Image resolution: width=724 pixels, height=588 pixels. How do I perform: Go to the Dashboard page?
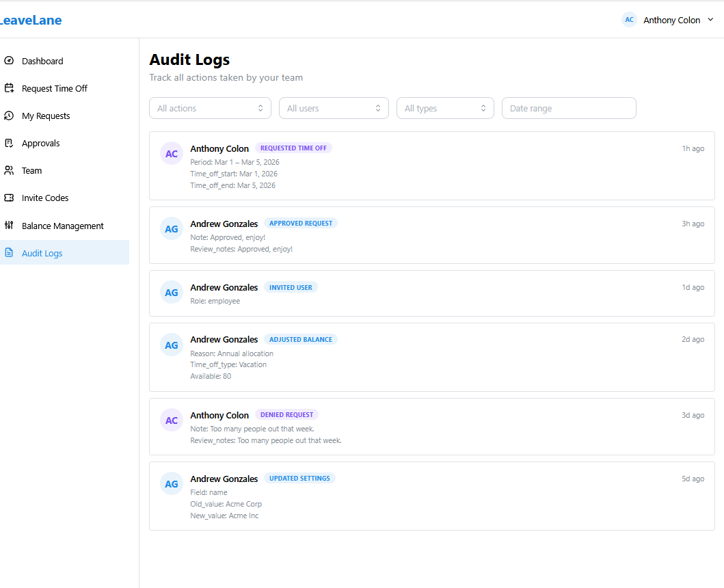point(65,61)
